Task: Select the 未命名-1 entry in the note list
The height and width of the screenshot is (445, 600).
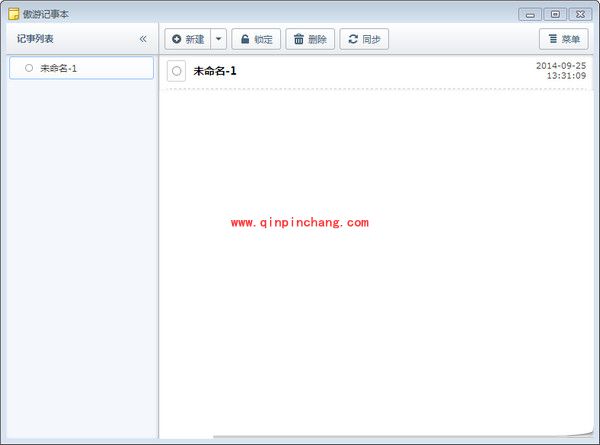Action: (82, 68)
